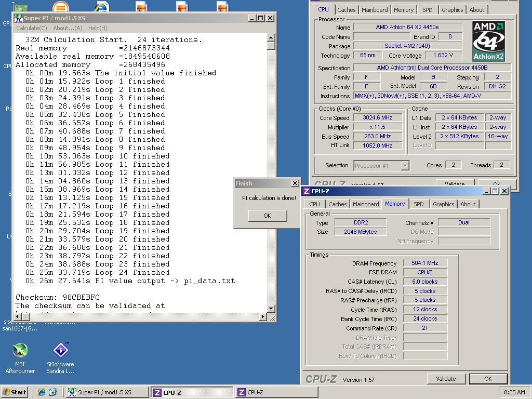
Task: Click the taskbar clock showing 8:25 AM
Action: (x=514, y=392)
